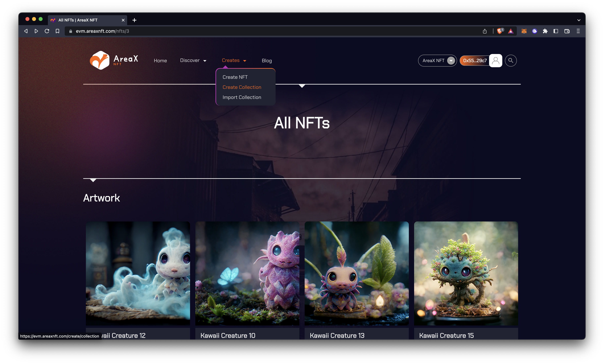This screenshot has width=604, height=364.
Task: Expand the Discover menu
Action: point(193,61)
